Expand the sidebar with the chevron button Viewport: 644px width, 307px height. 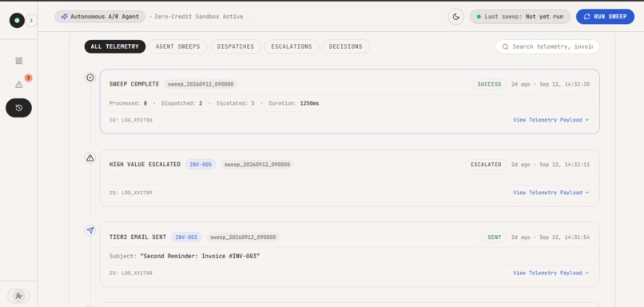[31, 20]
